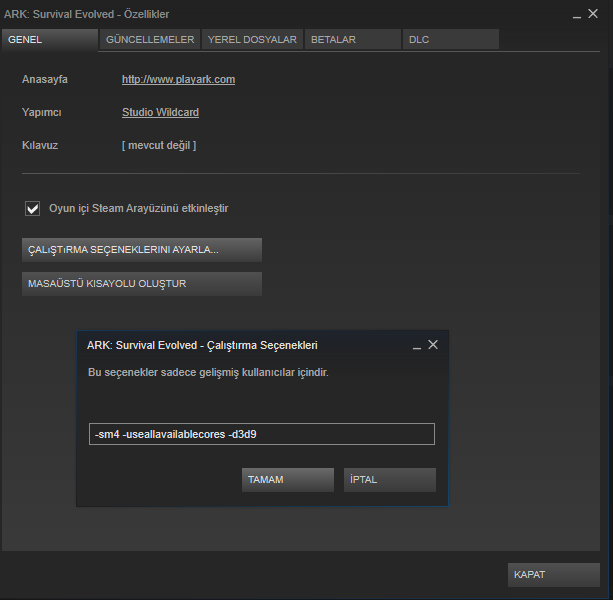
Task: Open the DLC tab
Action: [x=451, y=39]
